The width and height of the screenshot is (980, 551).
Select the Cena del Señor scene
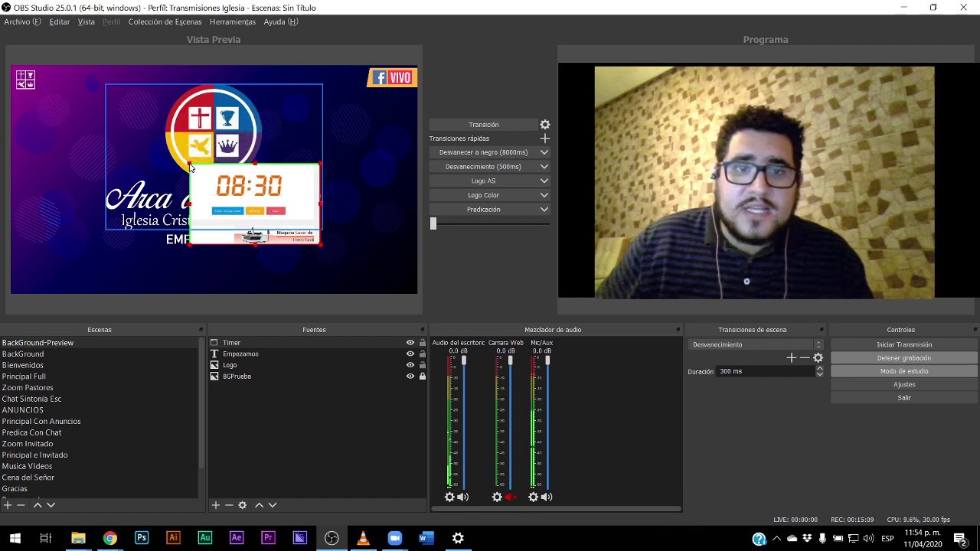click(28, 478)
